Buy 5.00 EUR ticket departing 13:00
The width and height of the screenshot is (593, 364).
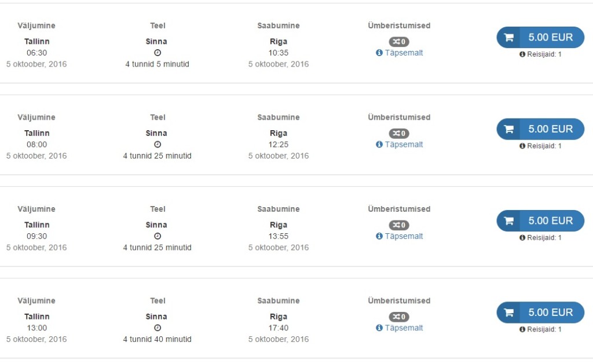[x=540, y=312]
